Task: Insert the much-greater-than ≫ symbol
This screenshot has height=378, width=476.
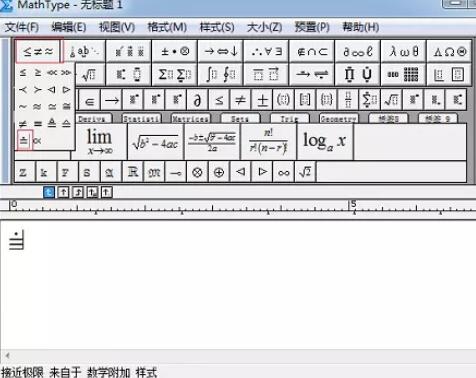Action: pos(66,72)
